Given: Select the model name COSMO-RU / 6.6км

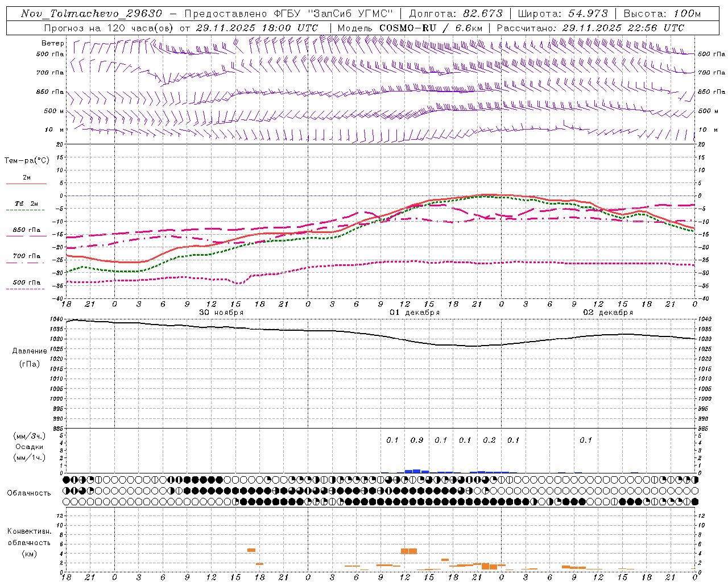Looking at the screenshot, I should (431, 28).
